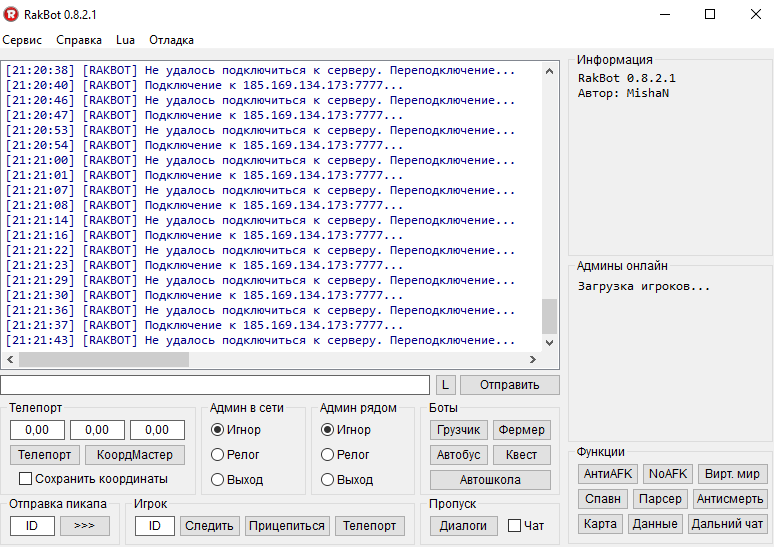Open the Сервис menu
Image resolution: width=774 pixels, height=547 pixels.
point(22,40)
